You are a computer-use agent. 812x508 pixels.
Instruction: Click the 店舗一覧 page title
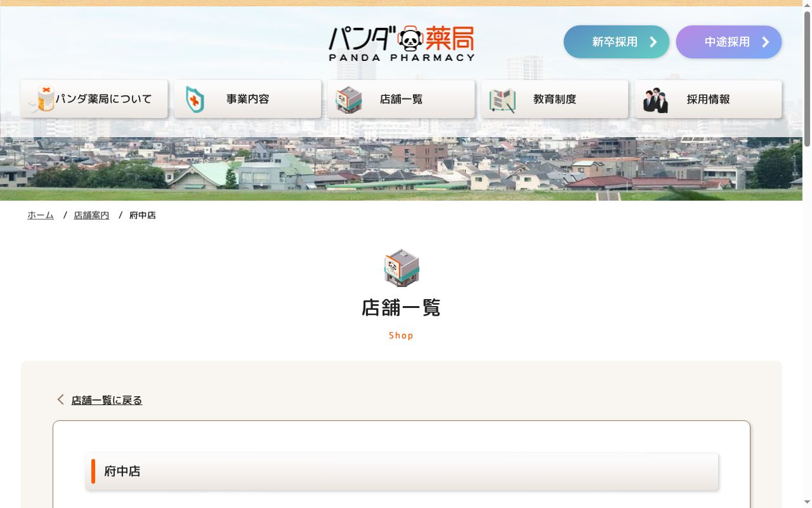pos(401,307)
